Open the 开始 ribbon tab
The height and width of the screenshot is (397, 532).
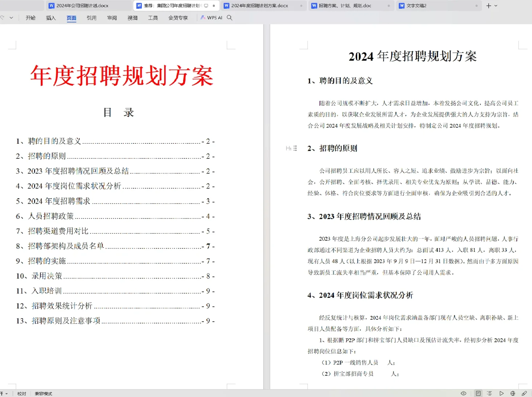tap(30, 18)
